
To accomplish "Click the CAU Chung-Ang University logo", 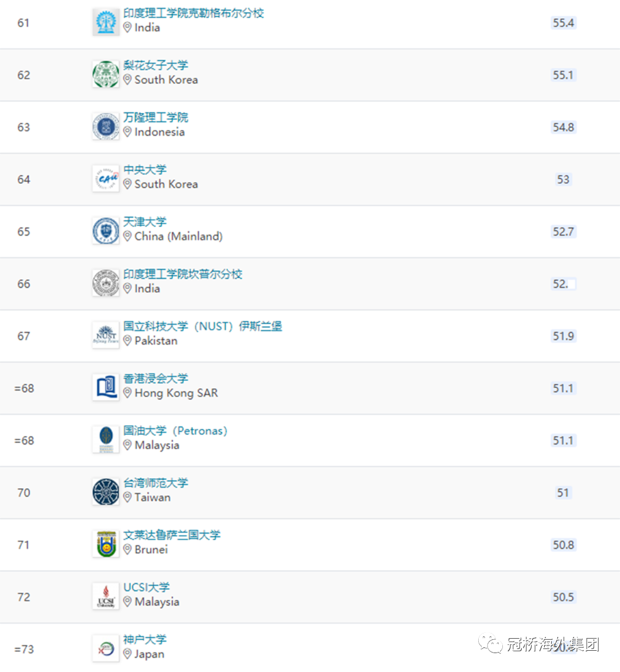I will click(x=106, y=179).
